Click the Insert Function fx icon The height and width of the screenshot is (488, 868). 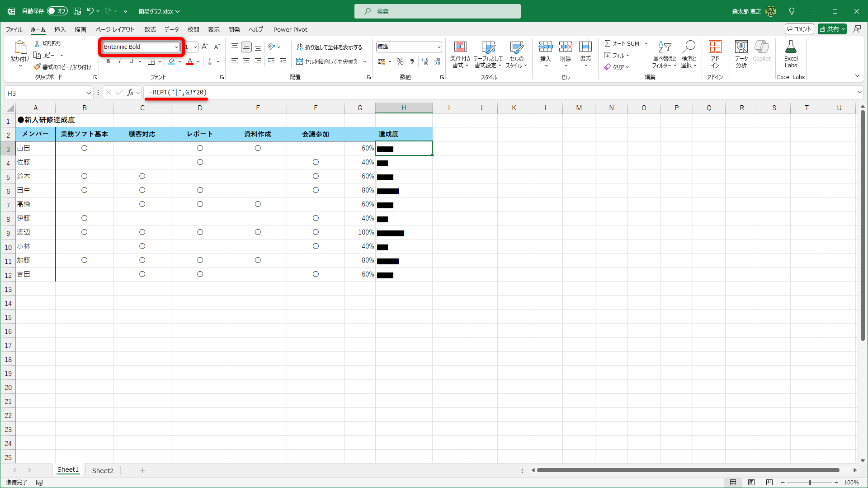tap(130, 93)
